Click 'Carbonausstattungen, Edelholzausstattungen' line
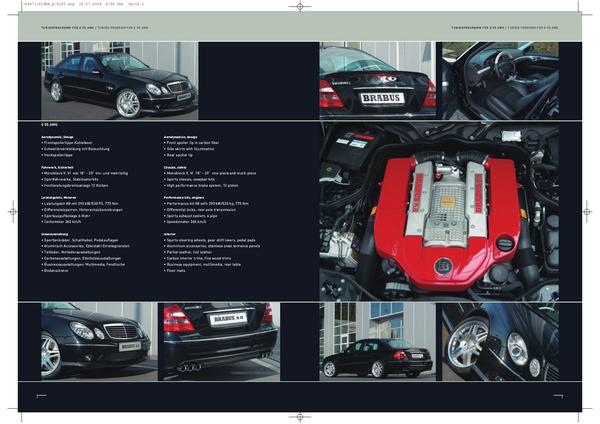This screenshot has width=600, height=424. tap(82, 258)
